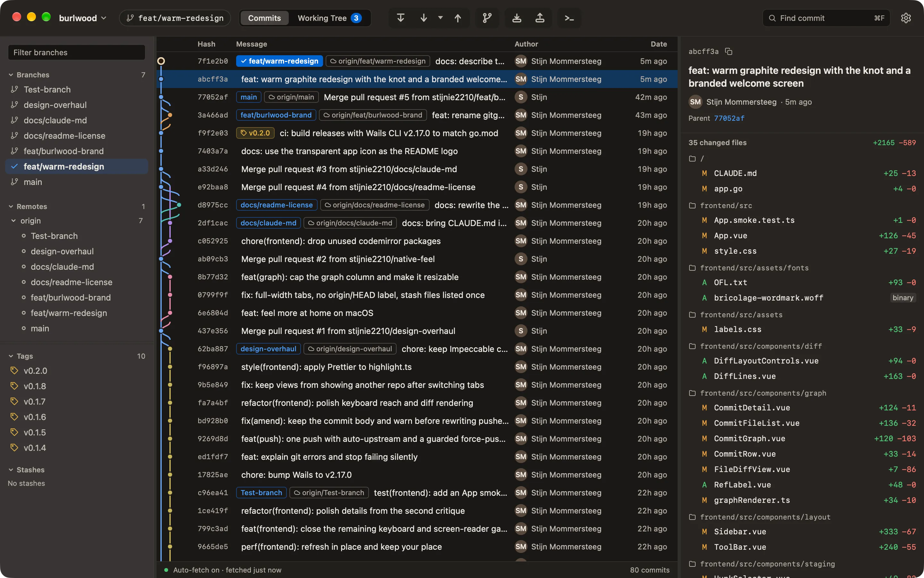The width and height of the screenshot is (924, 578).
Task: Click the create branch toolbar icon
Action: [x=487, y=18]
